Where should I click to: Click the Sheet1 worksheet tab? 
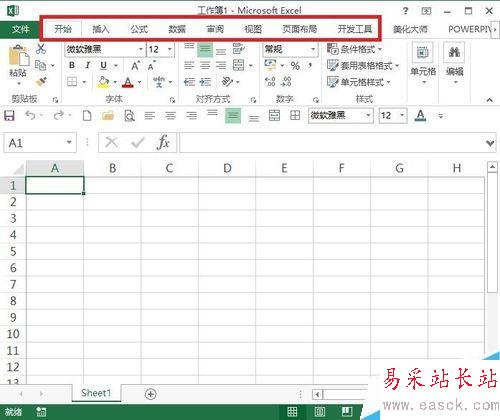(x=96, y=393)
